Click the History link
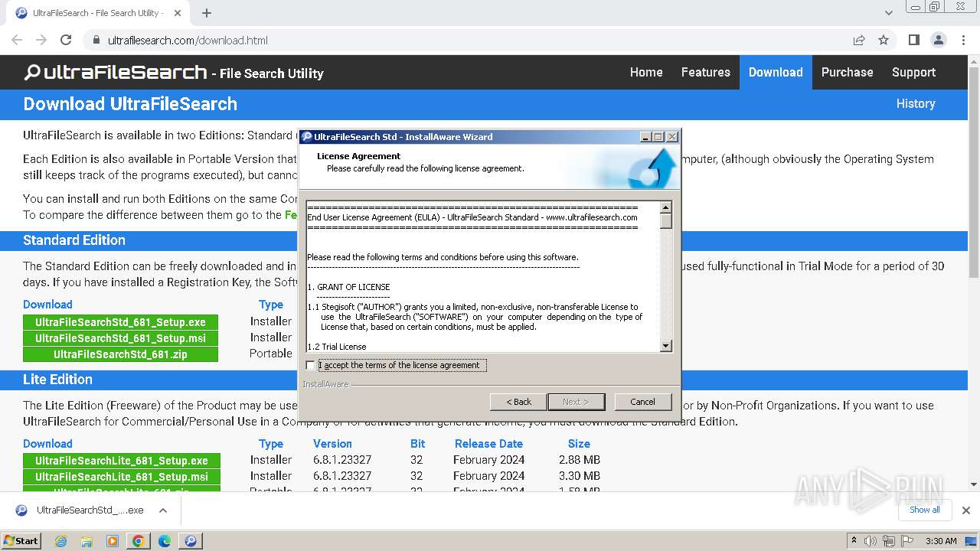The height and width of the screenshot is (551, 980). click(916, 103)
